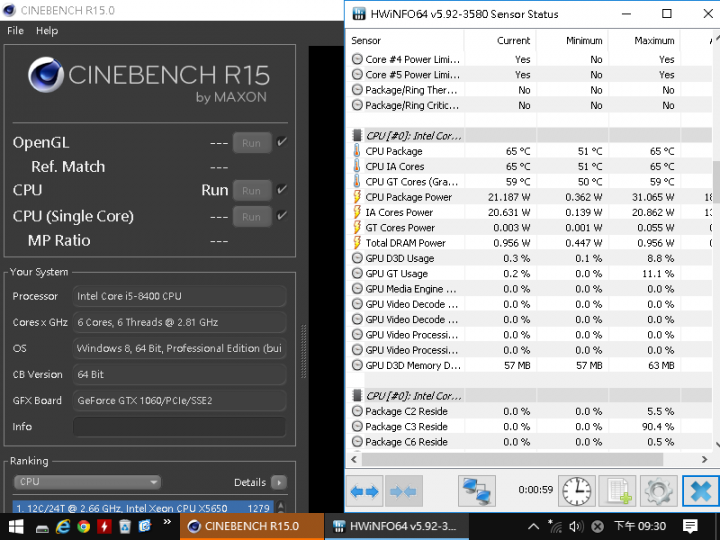
Task: Switch to HWiNFO64 taskbar button
Action: coord(397,526)
